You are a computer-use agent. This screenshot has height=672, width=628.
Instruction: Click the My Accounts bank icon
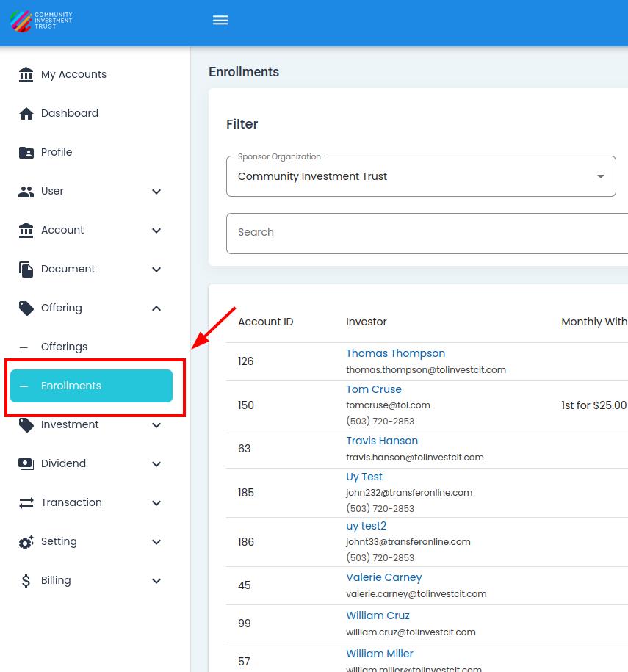[26, 74]
